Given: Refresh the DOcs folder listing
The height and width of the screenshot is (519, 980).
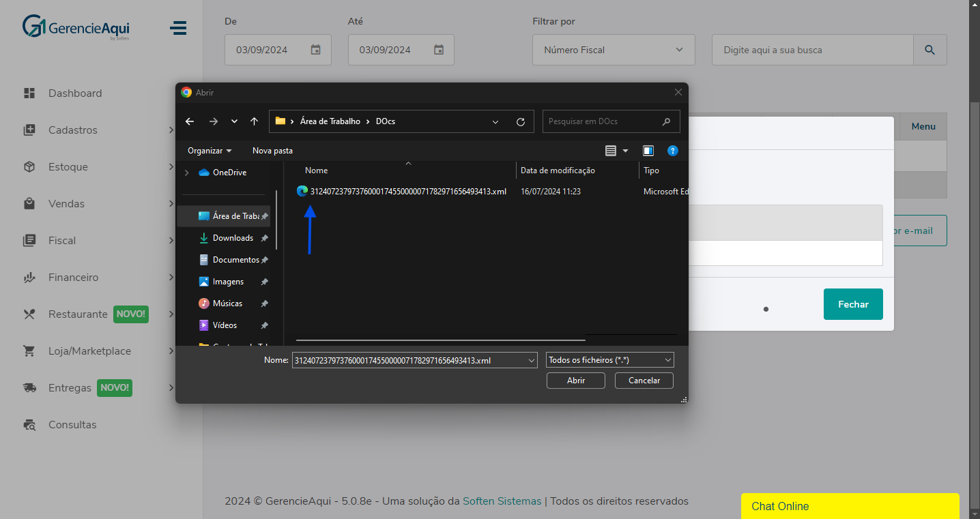Looking at the screenshot, I should [521, 121].
